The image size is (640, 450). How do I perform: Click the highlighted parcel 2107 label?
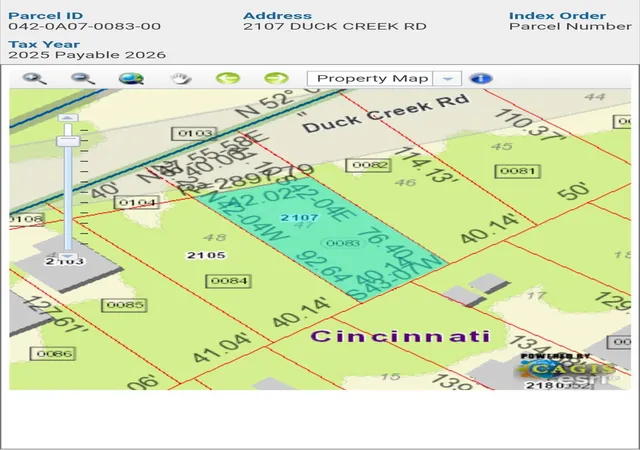pos(299,218)
